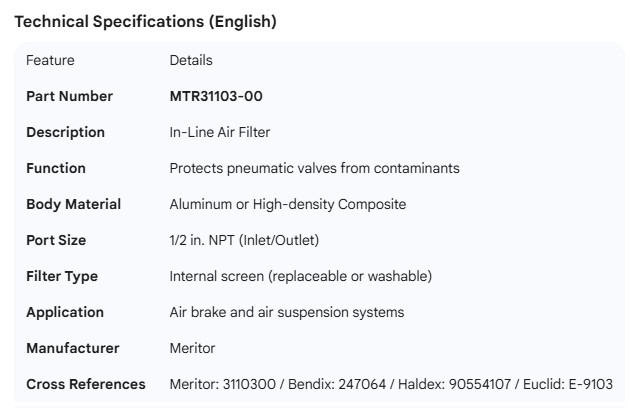Image resolution: width=630 pixels, height=408 pixels.
Task: Select the Cross References row label
Action: pos(85,384)
